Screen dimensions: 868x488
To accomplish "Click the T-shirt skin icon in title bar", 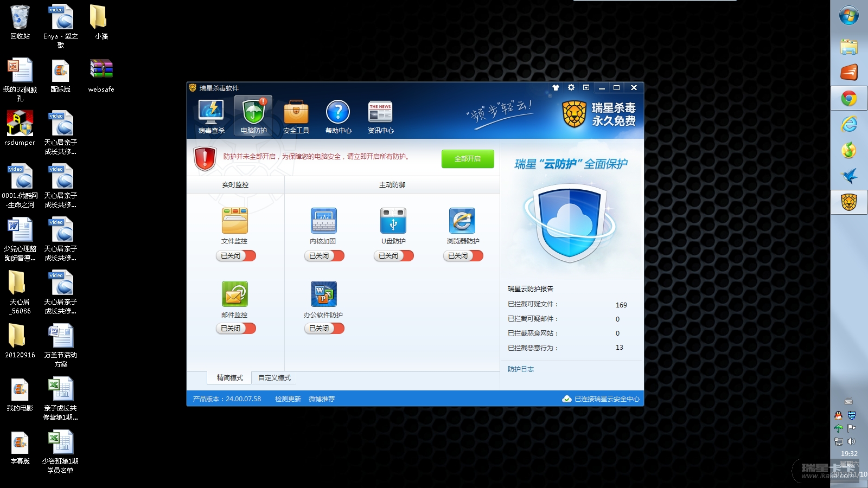I will point(556,87).
